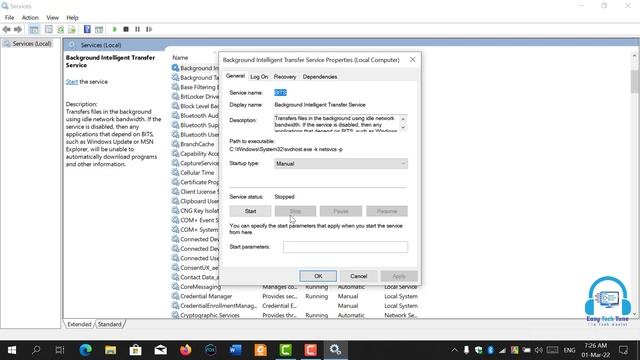Toggle Show/Hide Console Tree toolbar icon
640x360 pixels.
[34, 29]
